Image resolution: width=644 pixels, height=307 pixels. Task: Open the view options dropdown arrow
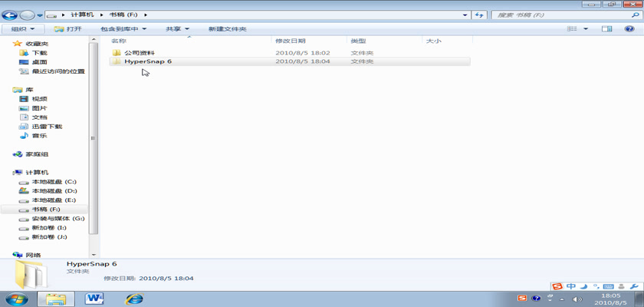[x=586, y=29]
